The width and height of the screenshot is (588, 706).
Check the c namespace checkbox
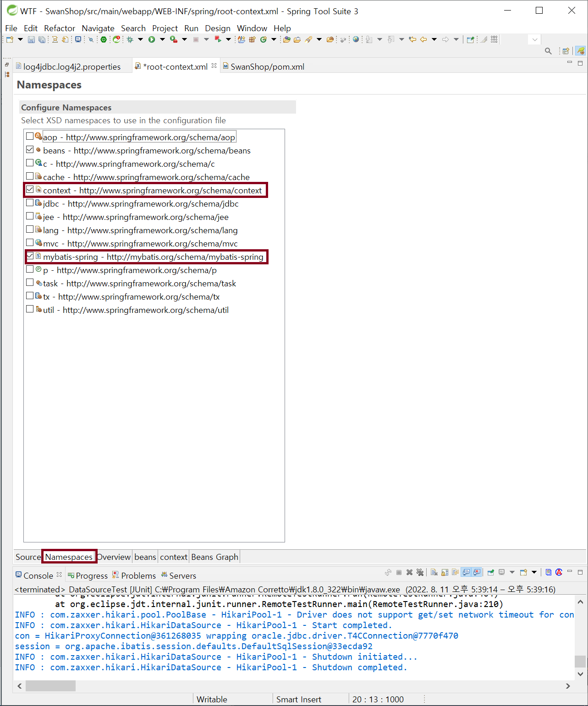click(30, 163)
